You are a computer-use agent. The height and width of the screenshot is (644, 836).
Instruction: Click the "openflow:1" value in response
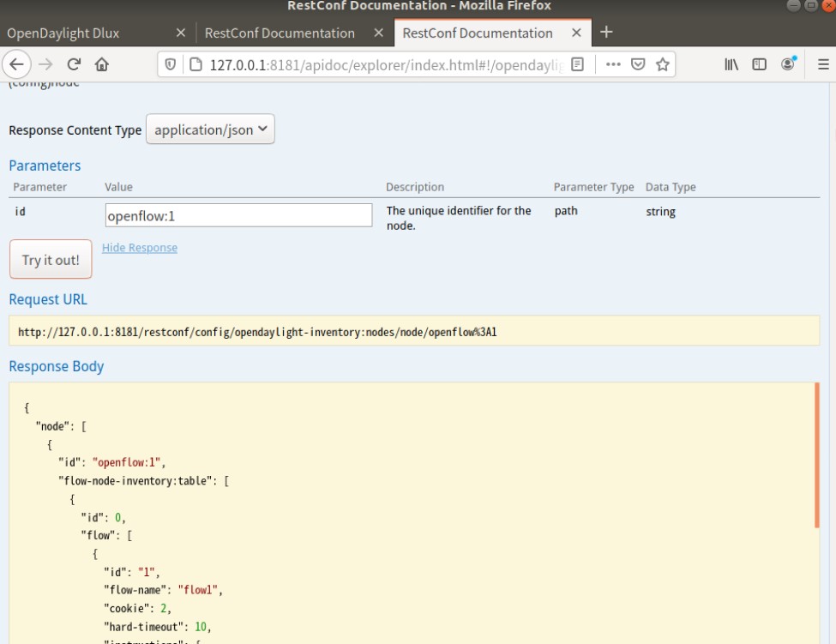(x=126, y=462)
